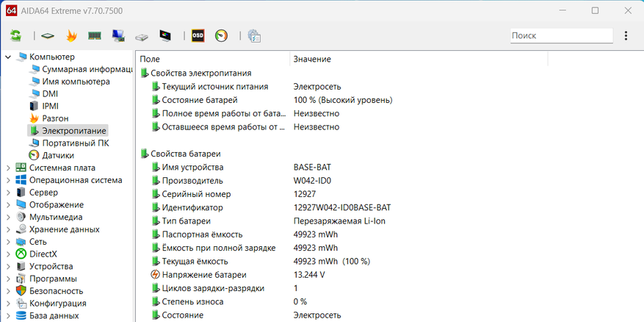
Task: Click the 13.244 V voltage value
Action: 309,275
